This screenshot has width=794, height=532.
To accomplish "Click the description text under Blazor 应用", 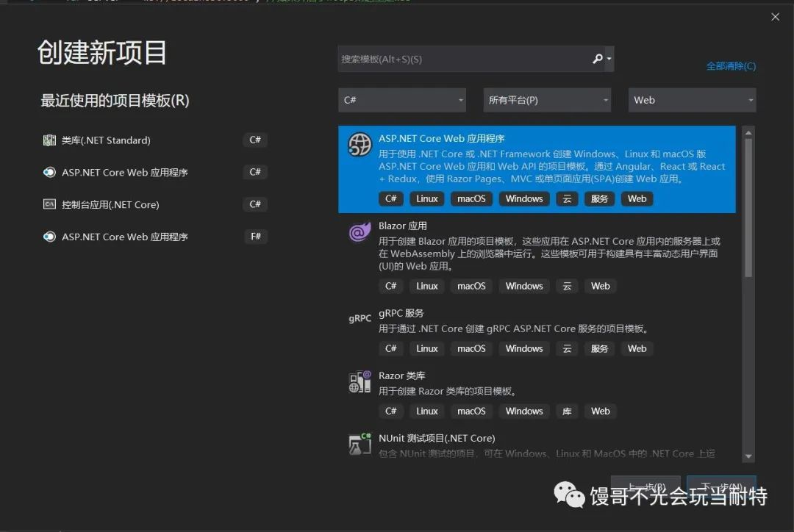I will 549,254.
